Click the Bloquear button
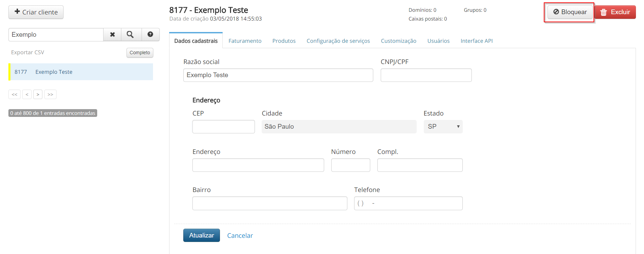Image resolution: width=644 pixels, height=254 pixels. click(x=570, y=12)
